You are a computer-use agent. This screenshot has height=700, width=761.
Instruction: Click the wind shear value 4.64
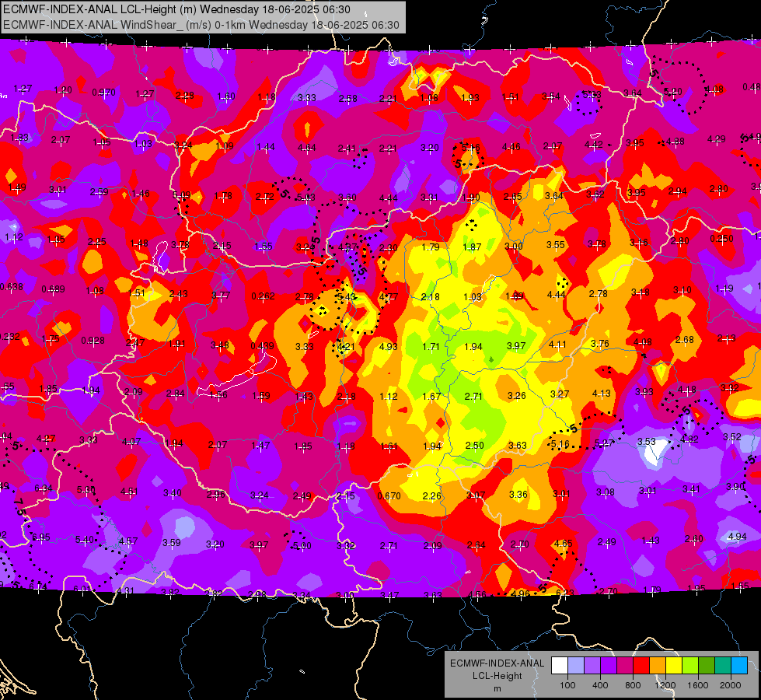pos(307,147)
